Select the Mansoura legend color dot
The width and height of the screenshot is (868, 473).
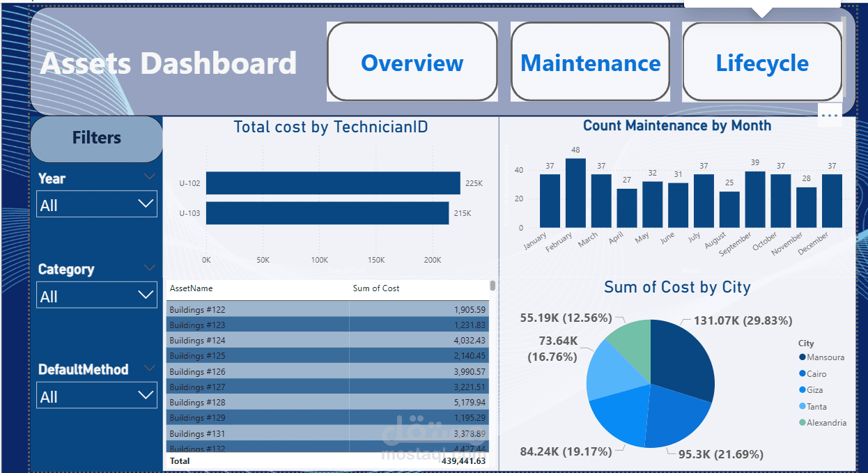(802, 357)
